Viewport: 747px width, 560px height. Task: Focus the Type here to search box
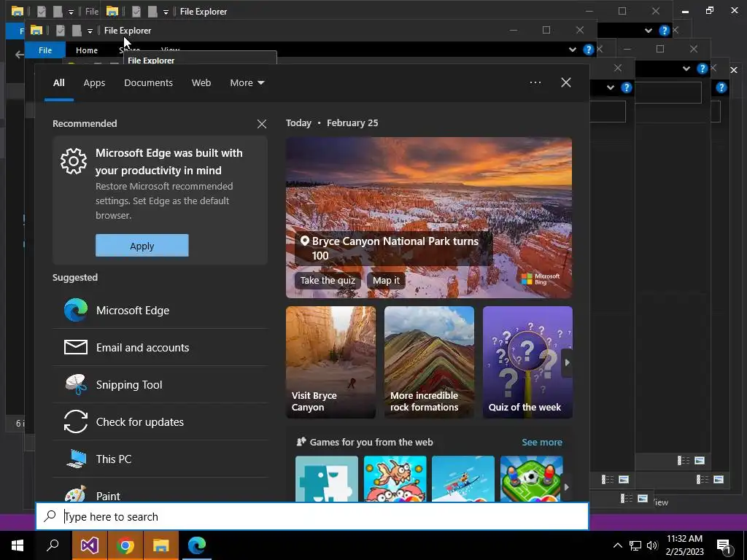point(312,516)
